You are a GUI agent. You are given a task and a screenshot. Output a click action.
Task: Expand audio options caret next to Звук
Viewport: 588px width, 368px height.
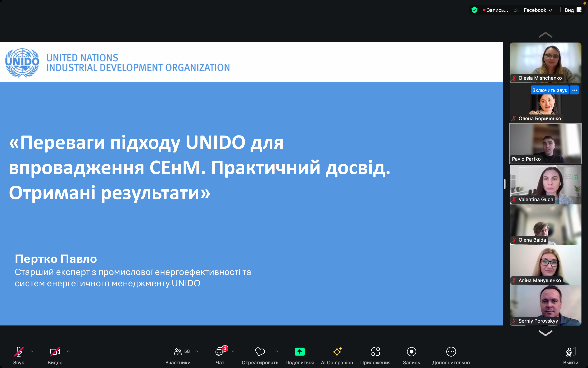click(32, 351)
